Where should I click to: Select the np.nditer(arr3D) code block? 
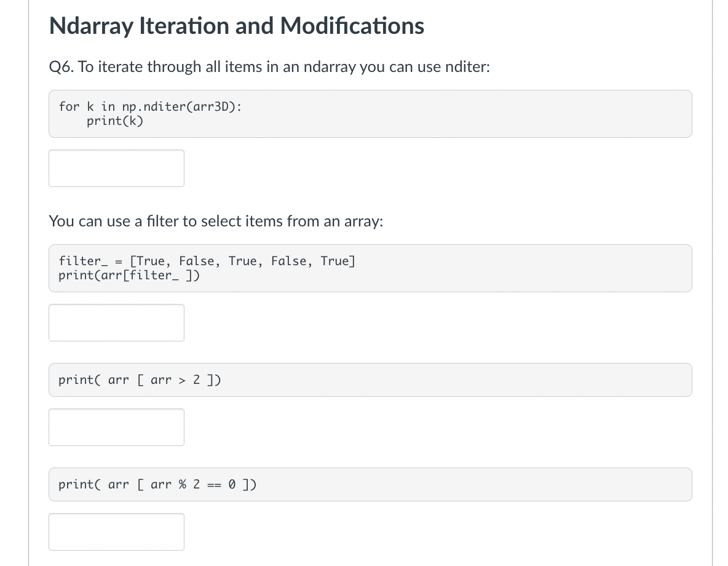coord(370,114)
